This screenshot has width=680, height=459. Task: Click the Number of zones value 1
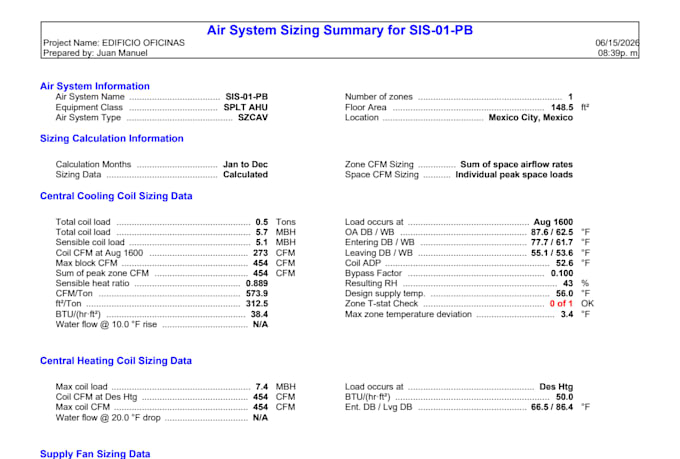click(570, 97)
